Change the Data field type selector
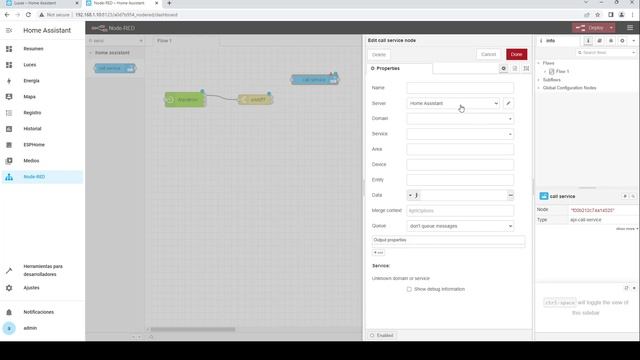 click(x=413, y=196)
